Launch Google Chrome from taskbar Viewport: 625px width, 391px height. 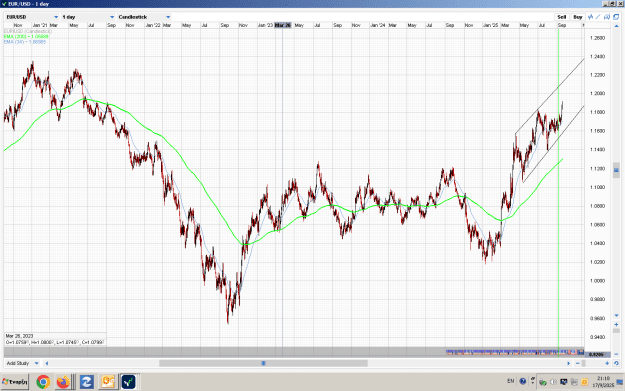click(x=43, y=382)
